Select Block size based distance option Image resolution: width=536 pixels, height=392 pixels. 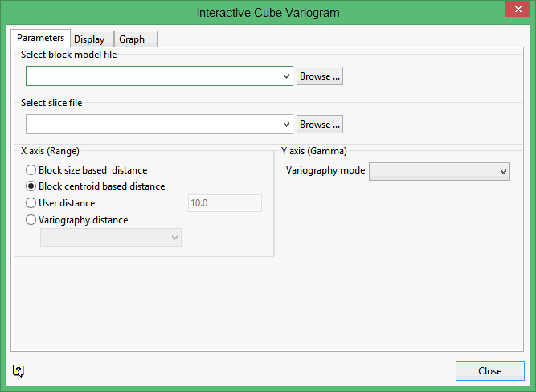point(31,170)
